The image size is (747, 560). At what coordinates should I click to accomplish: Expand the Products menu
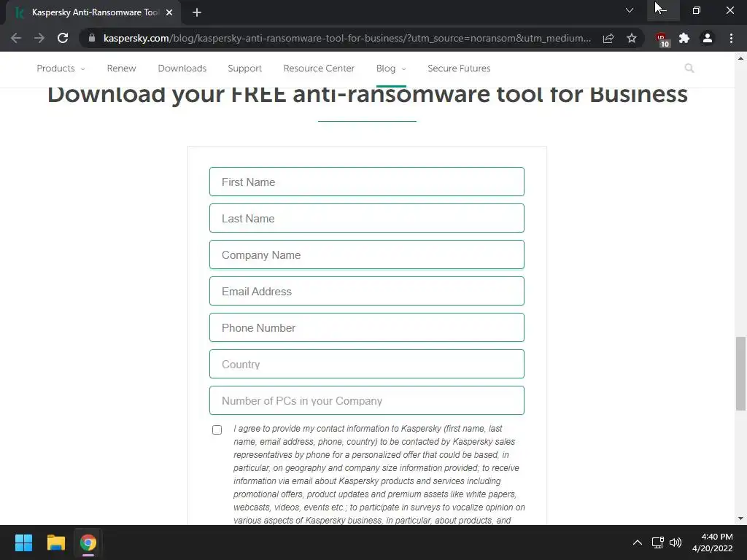(61, 68)
